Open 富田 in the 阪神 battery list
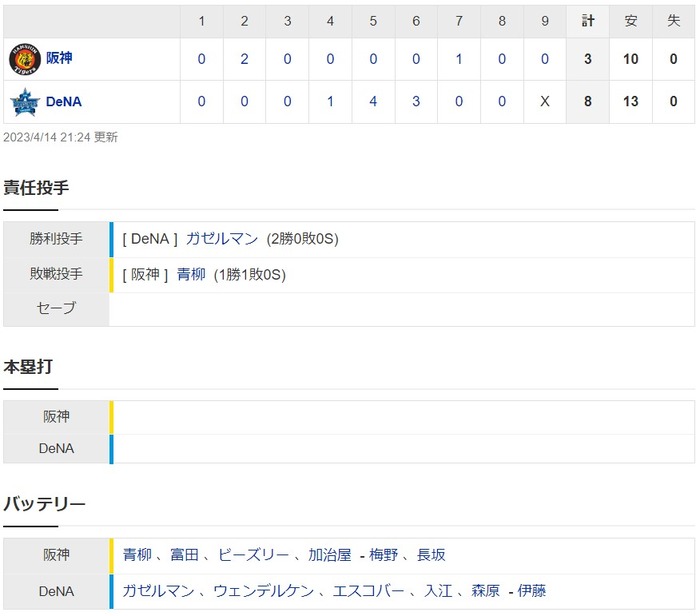700x616 pixels. tap(184, 555)
